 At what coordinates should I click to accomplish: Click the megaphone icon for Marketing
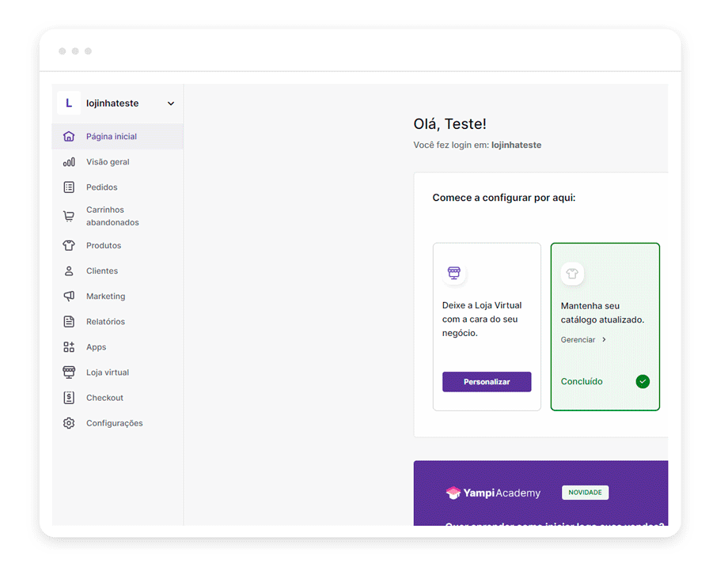coord(69,296)
